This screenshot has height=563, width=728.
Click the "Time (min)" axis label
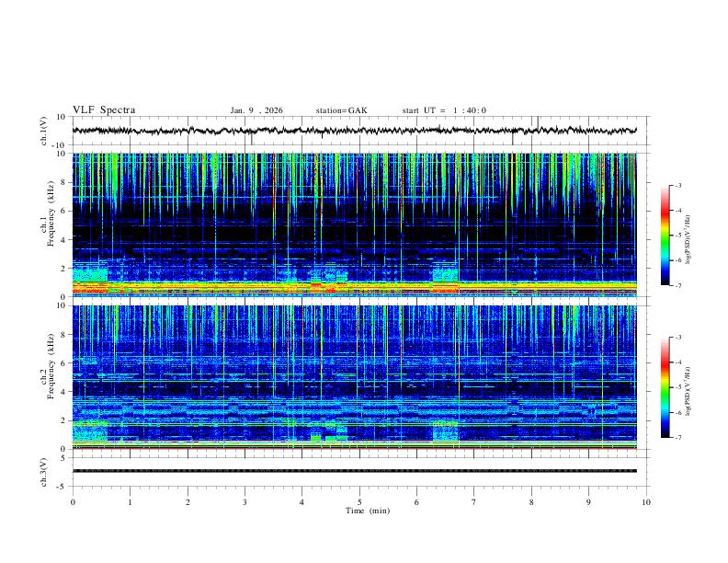coord(368,511)
